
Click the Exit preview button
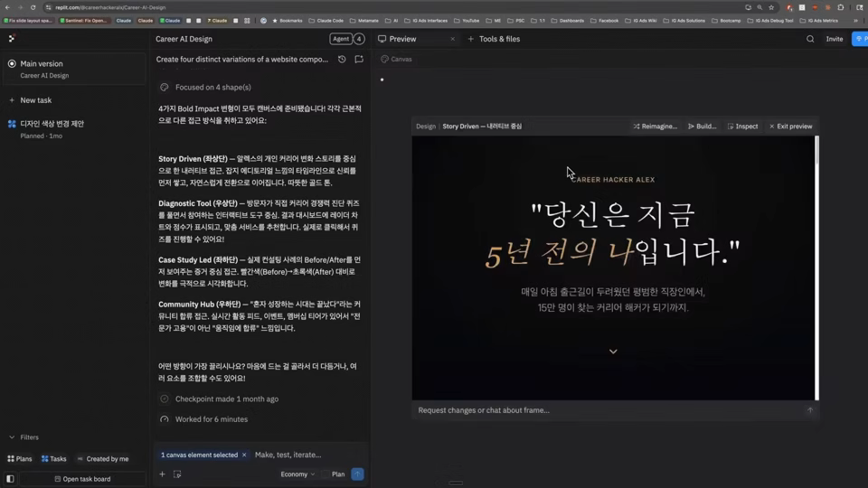790,127
